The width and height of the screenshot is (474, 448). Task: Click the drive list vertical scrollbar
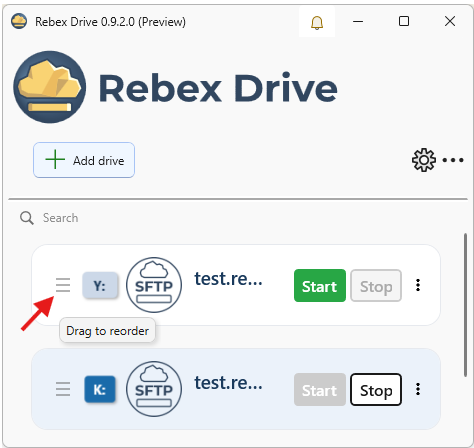click(465, 305)
